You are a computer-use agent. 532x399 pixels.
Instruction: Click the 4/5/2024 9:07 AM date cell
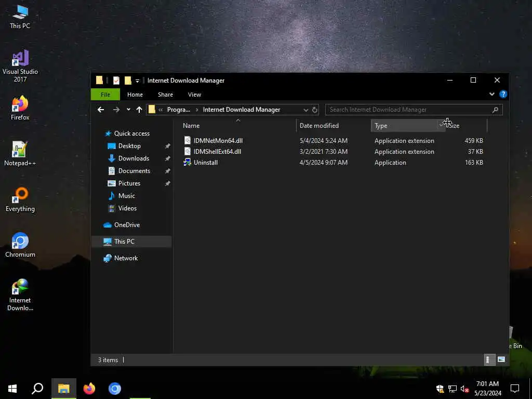[x=323, y=163]
